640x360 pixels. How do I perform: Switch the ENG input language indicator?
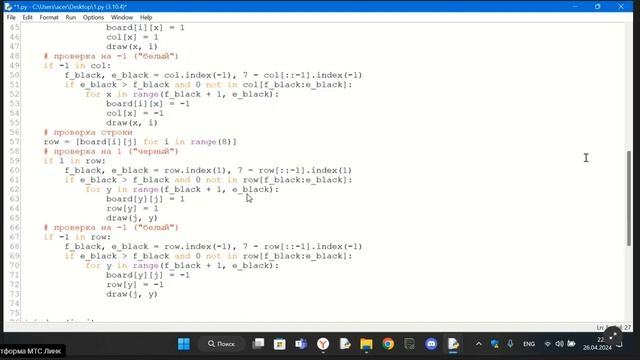pos(529,344)
